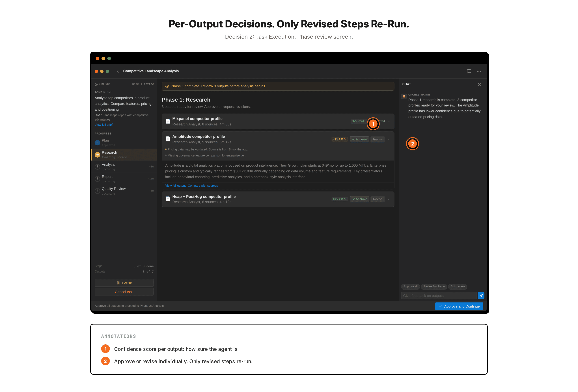
Task: Select the Quality Review progress step
Action: 124,191
